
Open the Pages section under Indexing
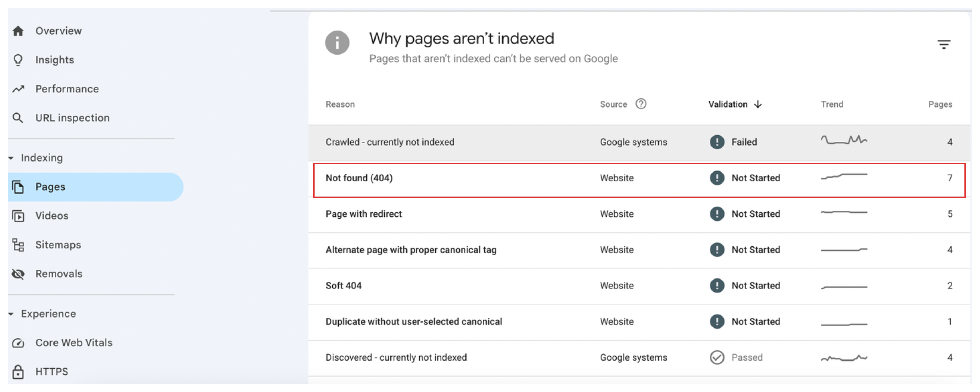(x=50, y=187)
